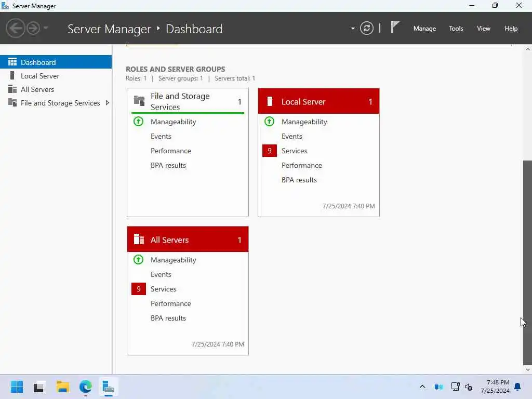This screenshot has height=399, width=532.
Task: Open the View menu
Action: pyautogui.click(x=484, y=29)
